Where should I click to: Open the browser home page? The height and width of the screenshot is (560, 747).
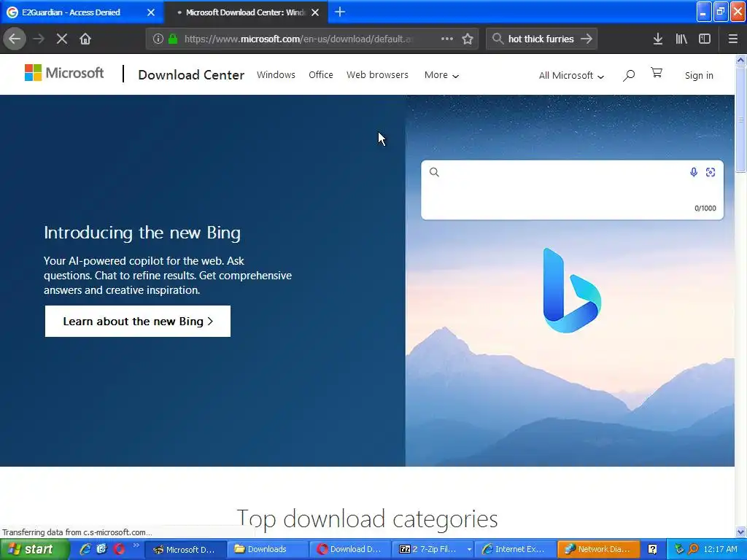85,39
